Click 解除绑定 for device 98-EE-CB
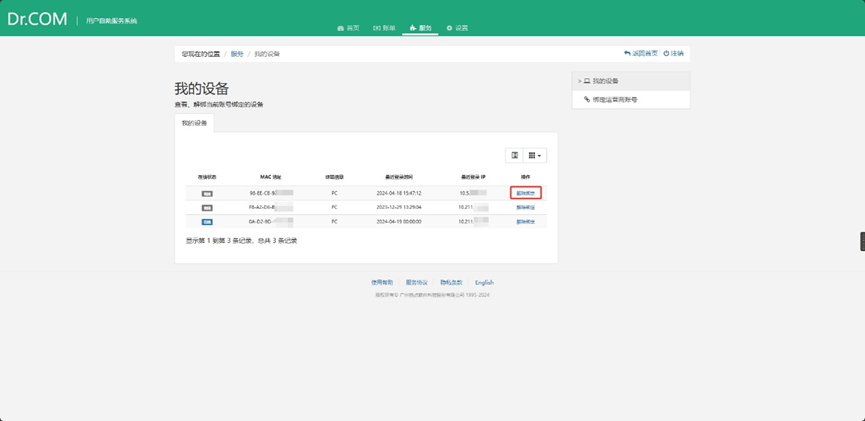865x421 pixels. point(525,193)
